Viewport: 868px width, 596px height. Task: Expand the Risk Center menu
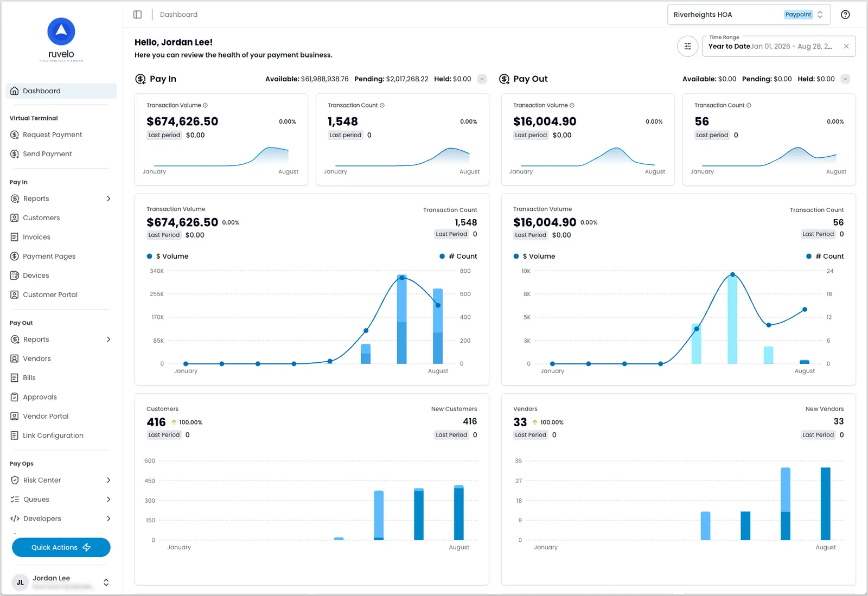(x=108, y=480)
